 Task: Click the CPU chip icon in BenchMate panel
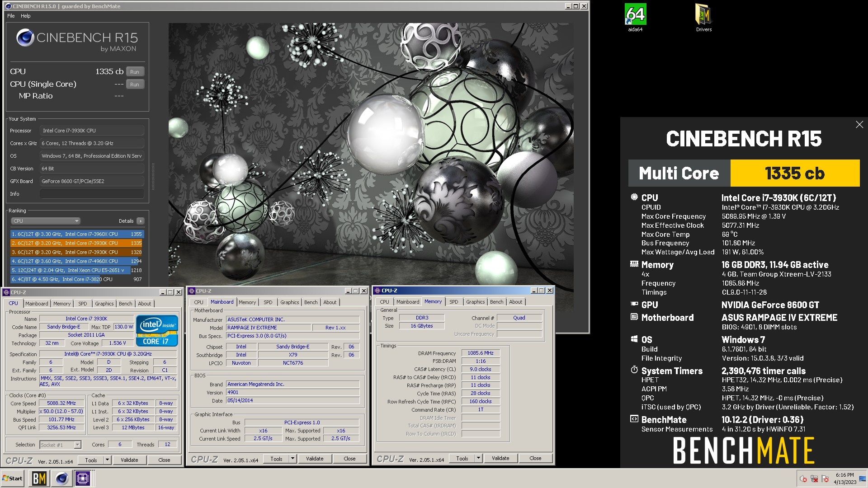tap(634, 197)
